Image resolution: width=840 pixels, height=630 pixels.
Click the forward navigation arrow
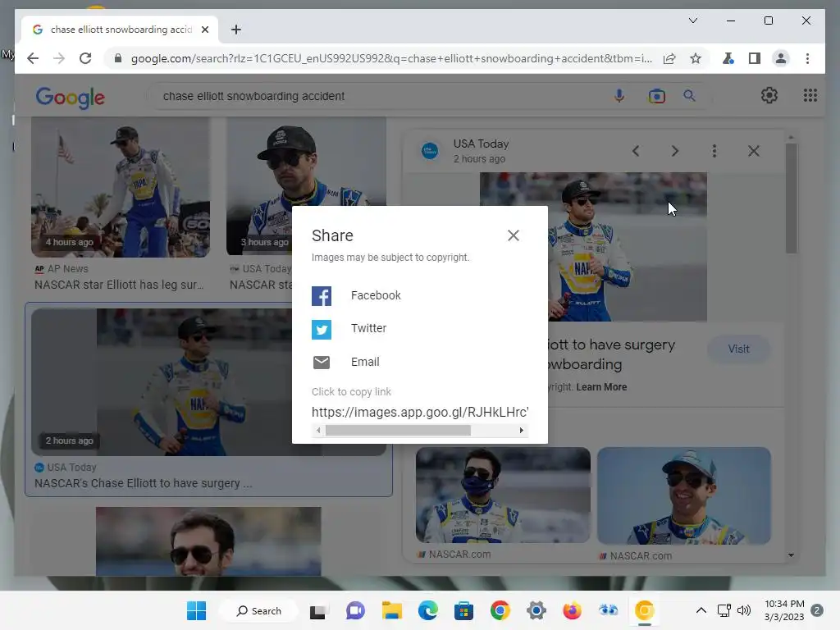[x=59, y=58]
